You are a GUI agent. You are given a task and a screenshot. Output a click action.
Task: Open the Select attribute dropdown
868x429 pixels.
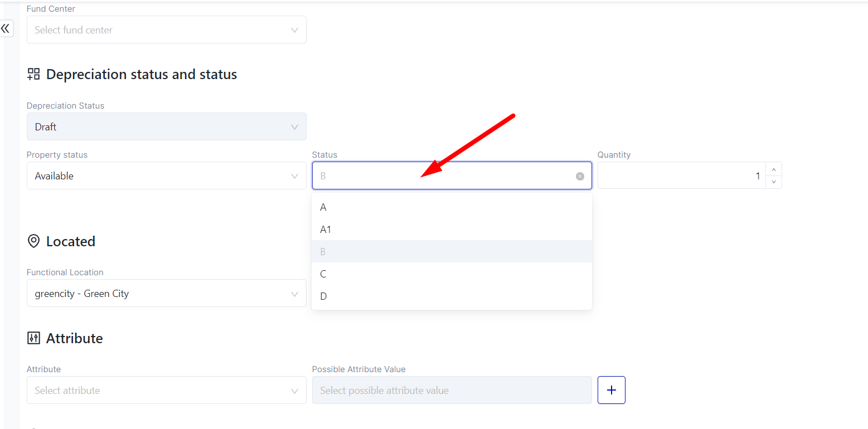tap(166, 391)
